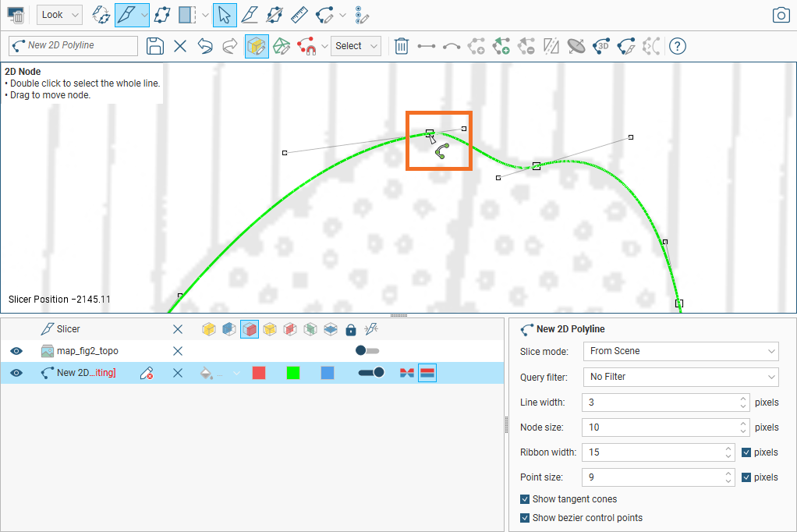Open the Query filter dropdown
The height and width of the screenshot is (532, 797).
coord(680,377)
